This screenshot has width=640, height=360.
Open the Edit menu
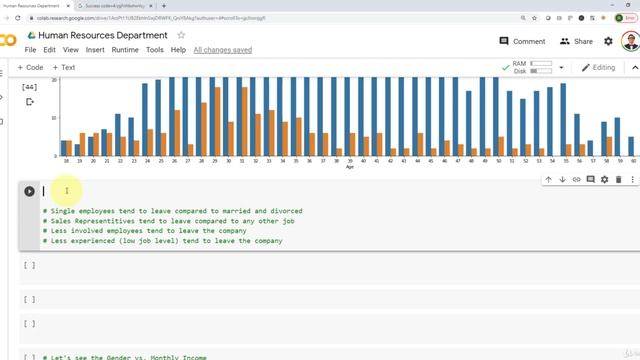[49, 50]
